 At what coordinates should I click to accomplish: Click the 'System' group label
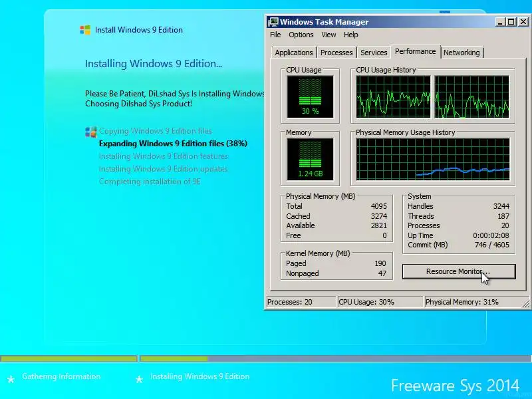420,196
